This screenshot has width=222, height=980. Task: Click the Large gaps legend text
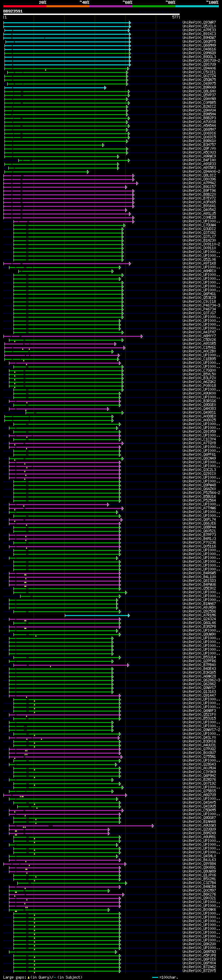pos(43,977)
